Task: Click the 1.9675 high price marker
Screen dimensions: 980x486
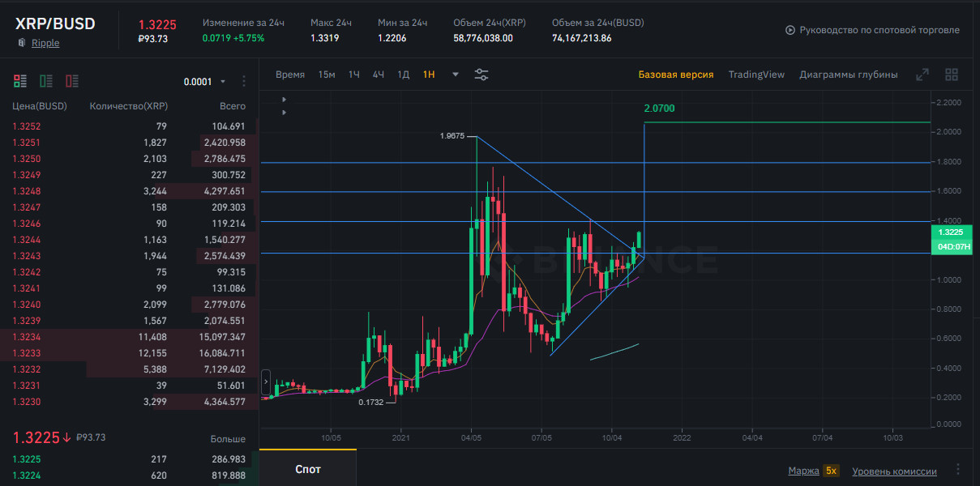Action: (x=452, y=136)
